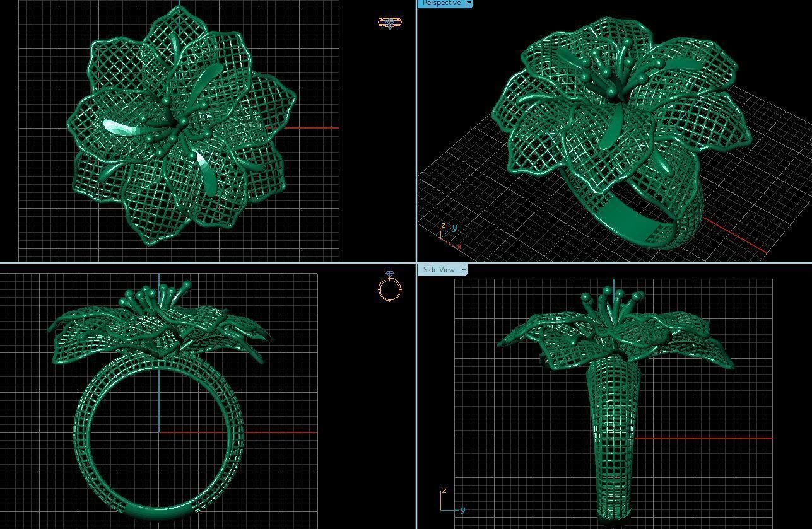Click the ZY axis indicator in Side View viewport
812x529 pixels.
453,501
